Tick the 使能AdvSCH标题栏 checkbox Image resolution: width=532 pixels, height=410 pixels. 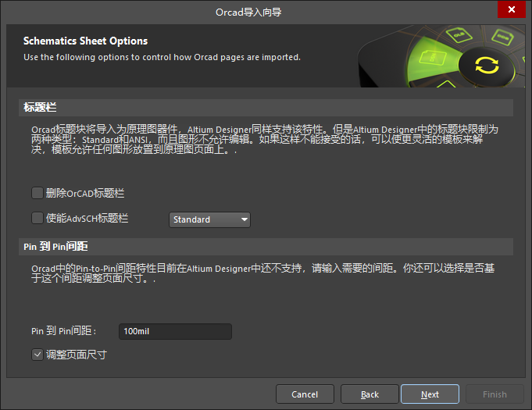37,219
